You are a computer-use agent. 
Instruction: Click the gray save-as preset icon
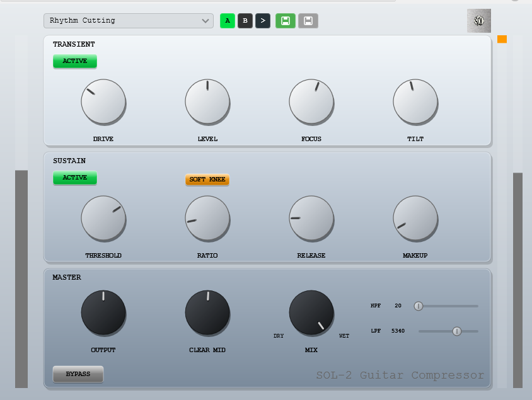click(308, 21)
